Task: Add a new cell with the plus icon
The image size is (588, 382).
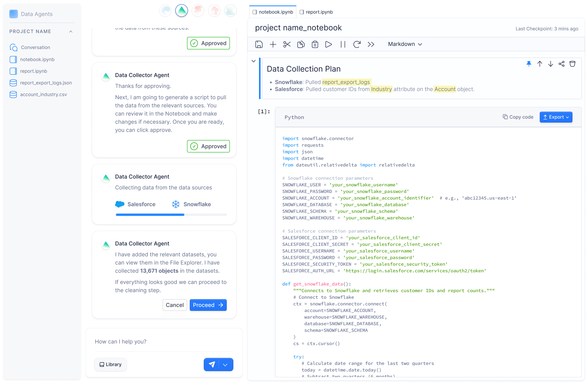Action: click(273, 44)
